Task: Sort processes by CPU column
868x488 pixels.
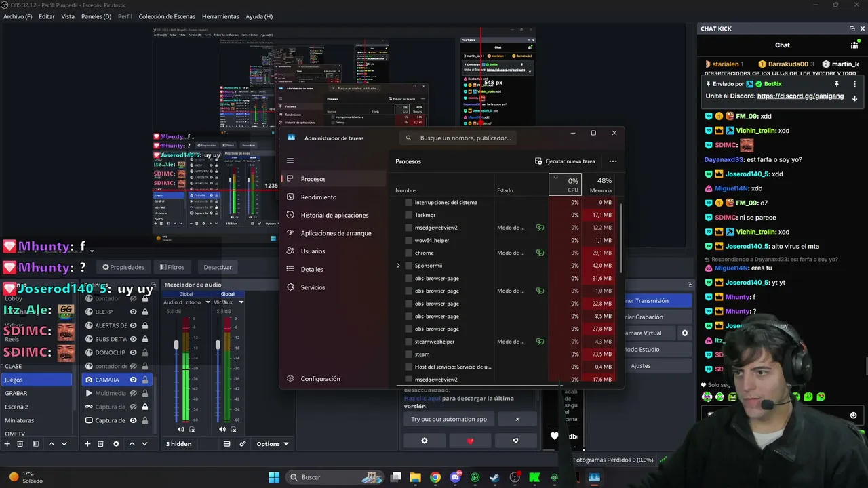Action: point(565,184)
